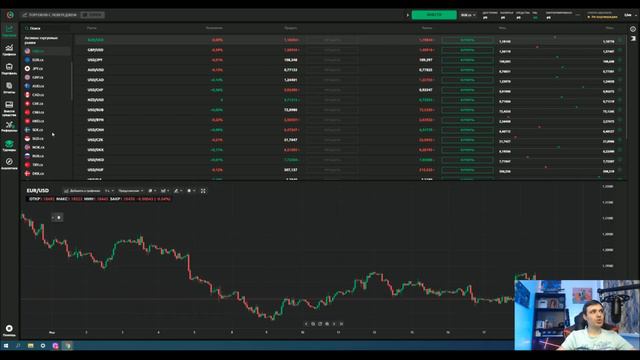Click the small arrow left of green deposit button

(407, 15)
